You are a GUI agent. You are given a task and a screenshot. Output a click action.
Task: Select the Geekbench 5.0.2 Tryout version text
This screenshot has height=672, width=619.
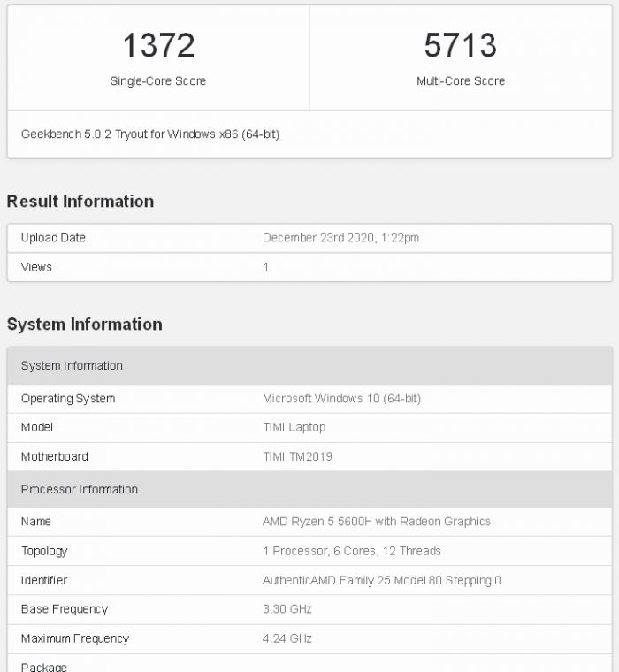[x=150, y=134]
